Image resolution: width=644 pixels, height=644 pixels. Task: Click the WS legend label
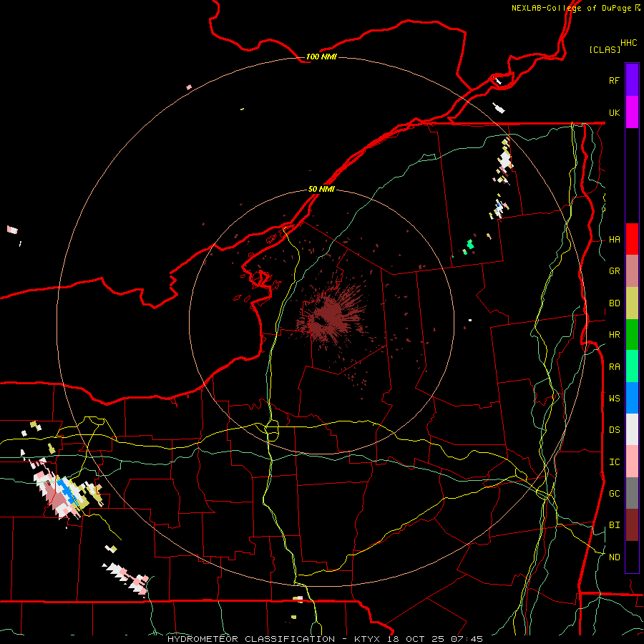(614, 399)
